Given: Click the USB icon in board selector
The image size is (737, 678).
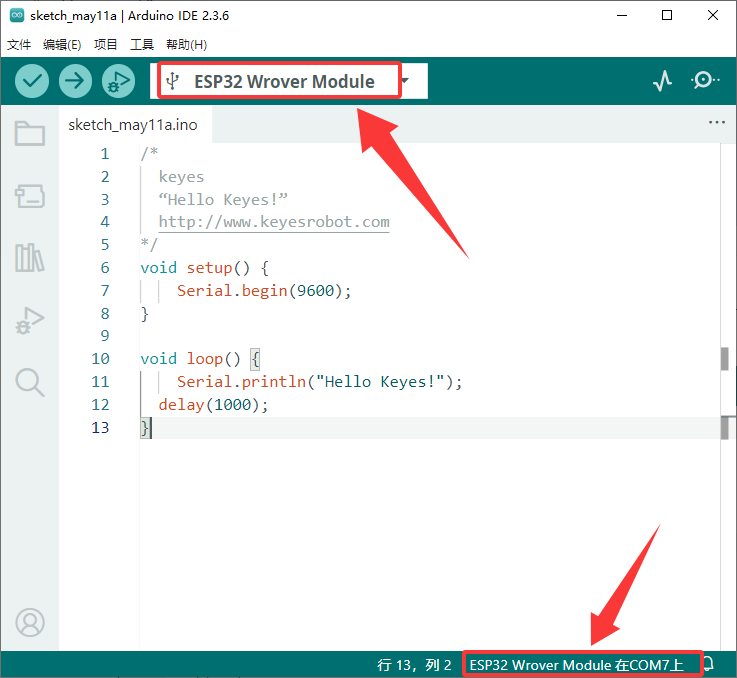Looking at the screenshot, I should [173, 81].
